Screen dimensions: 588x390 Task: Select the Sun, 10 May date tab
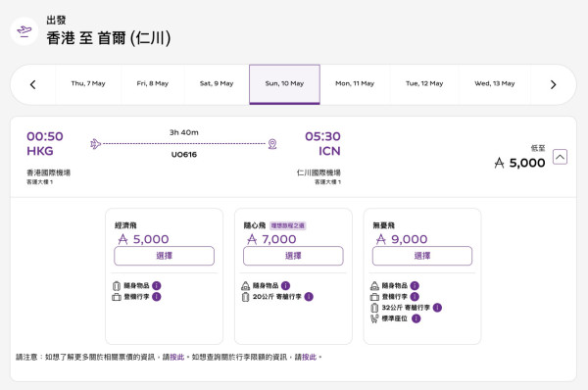[x=284, y=84]
